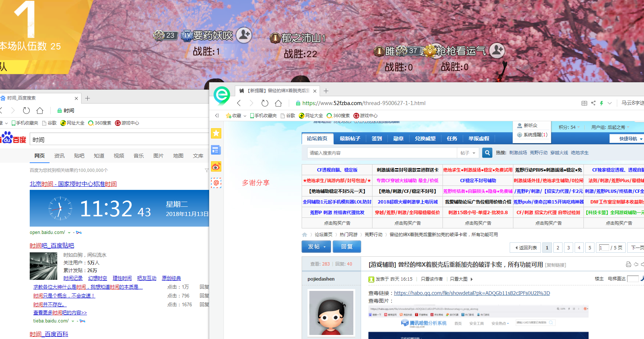Open the mail @ icon in sidebar
This screenshot has width=644, height=339.
[216, 183]
